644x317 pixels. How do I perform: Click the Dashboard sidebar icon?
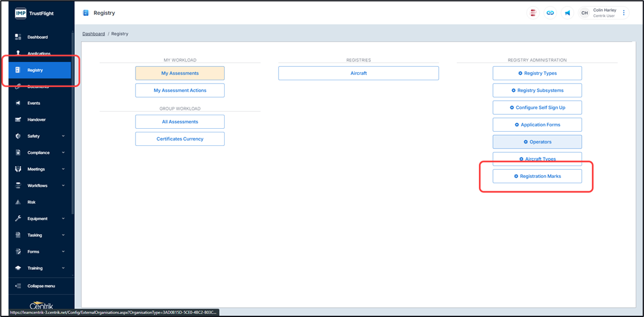pyautogui.click(x=18, y=37)
